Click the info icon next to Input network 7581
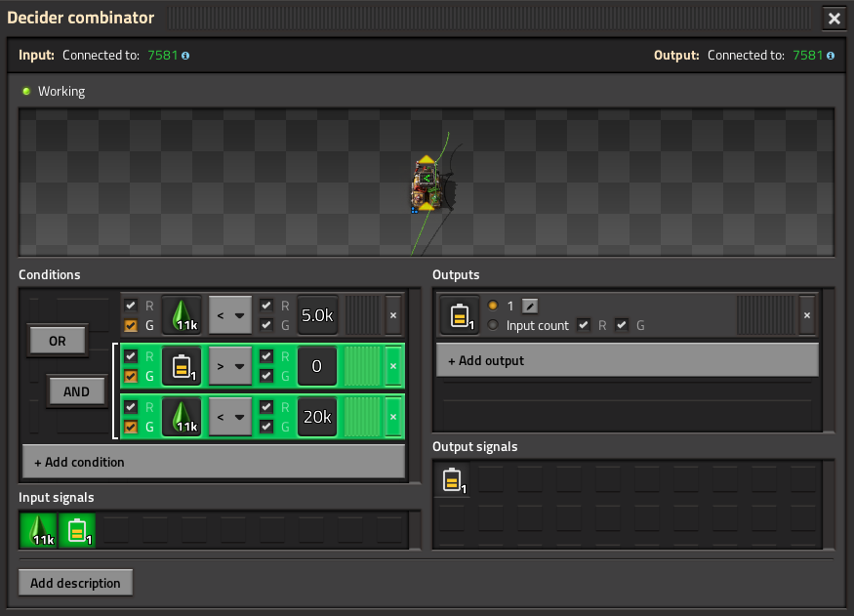Screen dimensions: 854x616 [185, 56]
